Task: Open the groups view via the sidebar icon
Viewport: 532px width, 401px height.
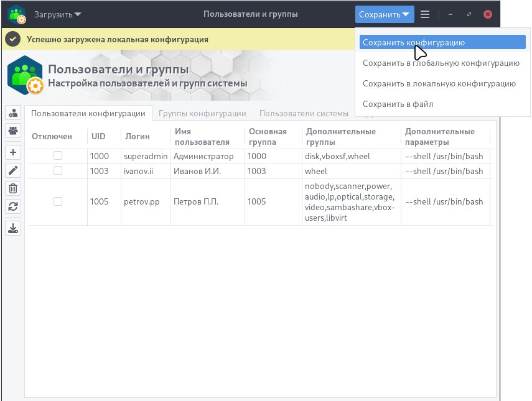Action: pyautogui.click(x=12, y=130)
